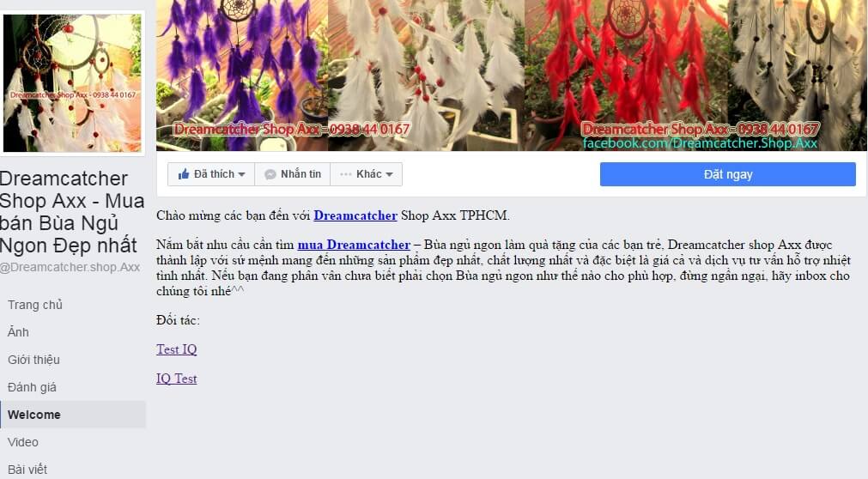
Task: Follow the Dreamcatcher link in greeting
Action: (355, 215)
